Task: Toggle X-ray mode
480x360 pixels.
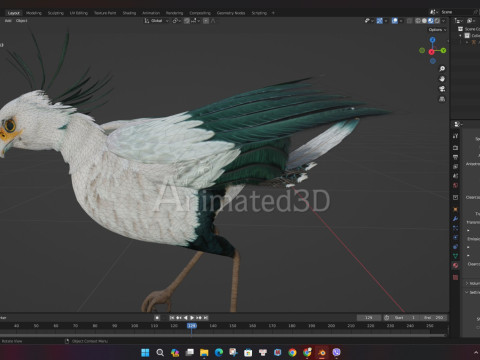Action: coord(410,21)
